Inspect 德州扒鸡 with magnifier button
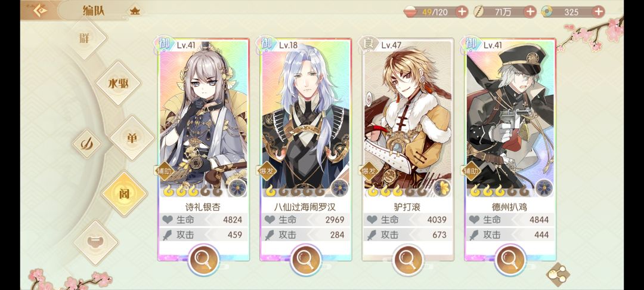The height and width of the screenshot is (290, 644). tap(510, 260)
